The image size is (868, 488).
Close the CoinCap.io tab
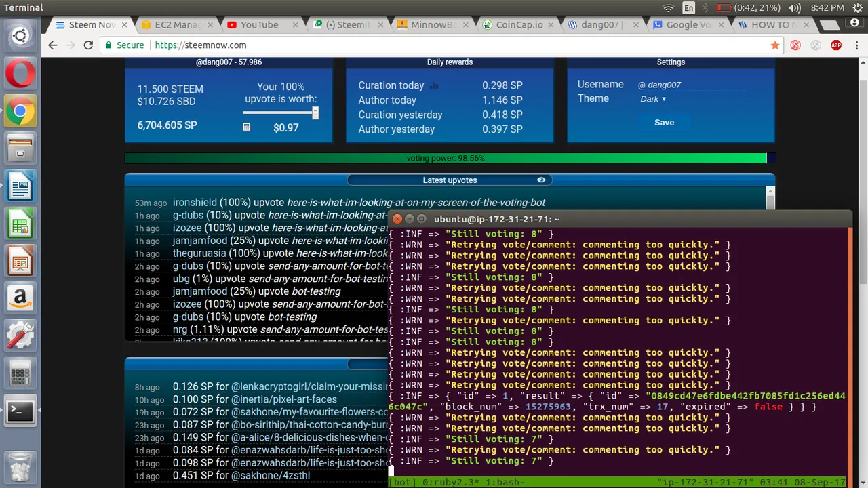[550, 25]
